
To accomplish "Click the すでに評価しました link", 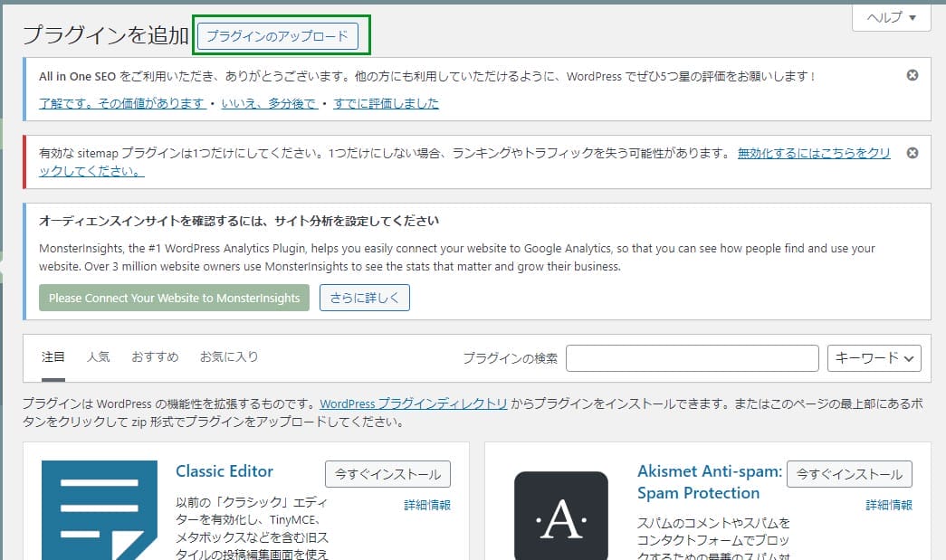I will point(386,103).
